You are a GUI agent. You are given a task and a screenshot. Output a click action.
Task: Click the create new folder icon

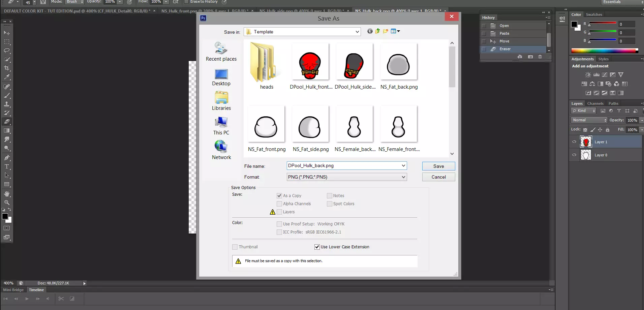tap(386, 31)
